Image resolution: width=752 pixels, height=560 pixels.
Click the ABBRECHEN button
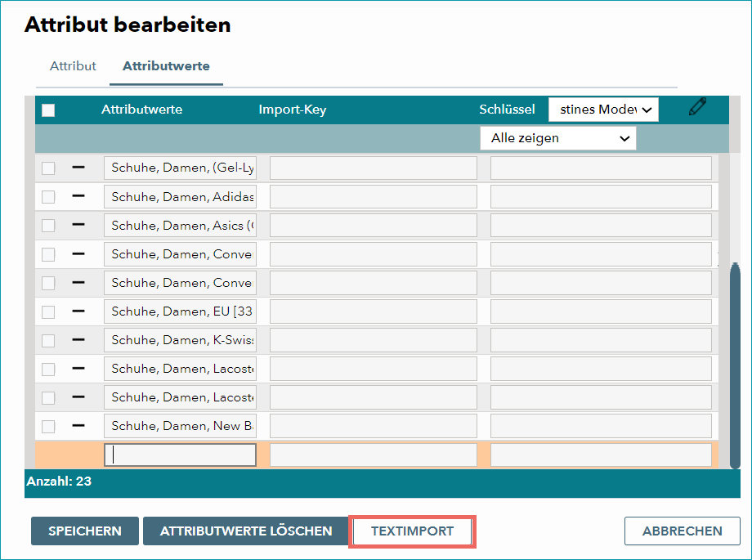682,531
